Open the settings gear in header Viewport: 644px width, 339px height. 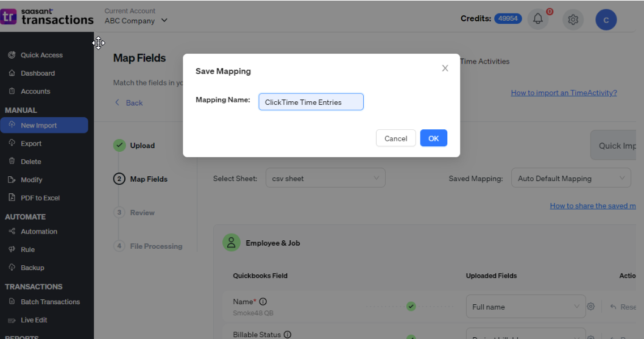coord(573,20)
